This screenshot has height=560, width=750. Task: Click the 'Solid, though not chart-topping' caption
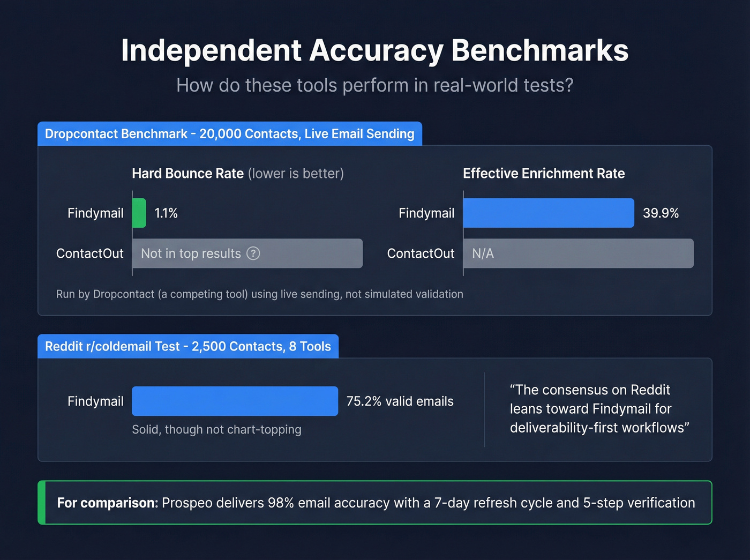[x=217, y=430]
